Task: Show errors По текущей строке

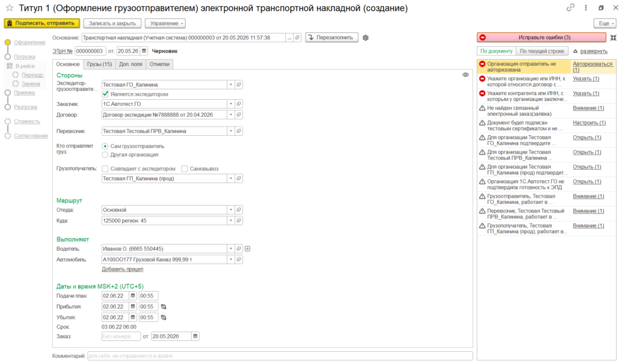Action: 542,51
